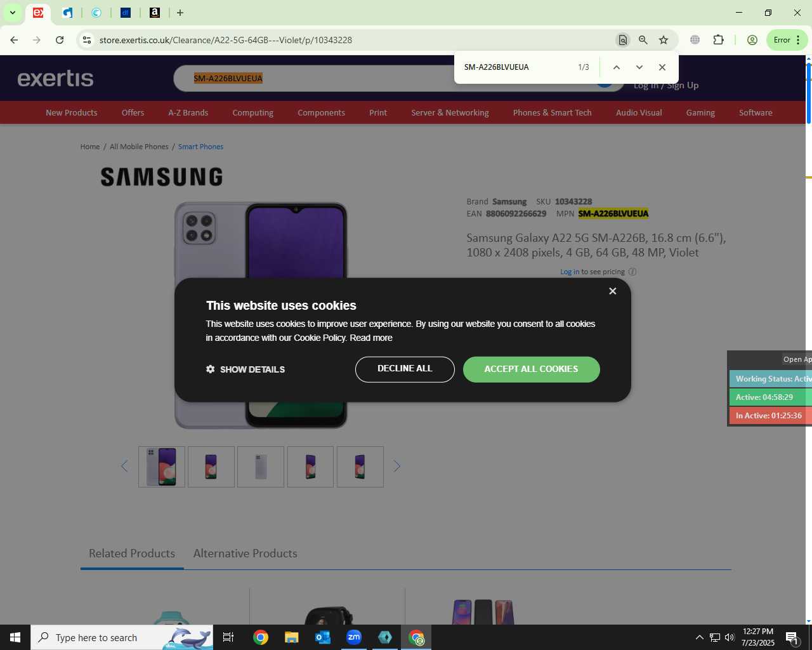
Task: Click the DECLINE ALL button
Action: pyautogui.click(x=405, y=369)
